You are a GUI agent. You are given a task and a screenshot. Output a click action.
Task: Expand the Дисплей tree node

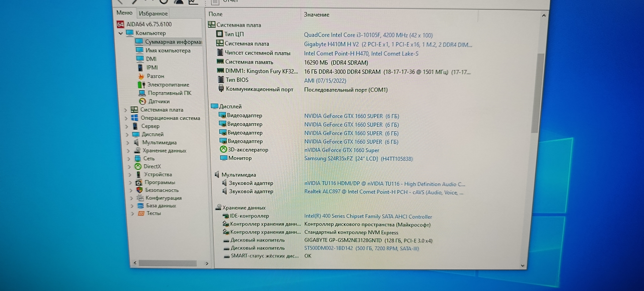(x=127, y=135)
